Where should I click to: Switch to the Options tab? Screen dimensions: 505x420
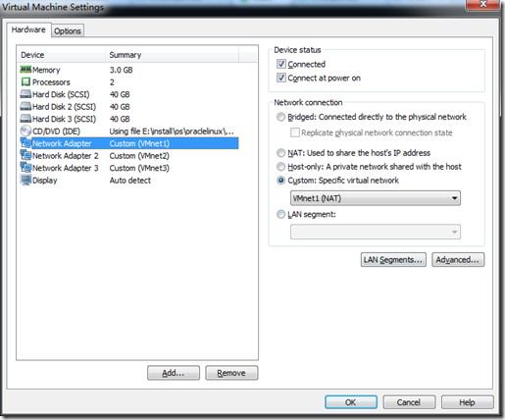point(68,31)
